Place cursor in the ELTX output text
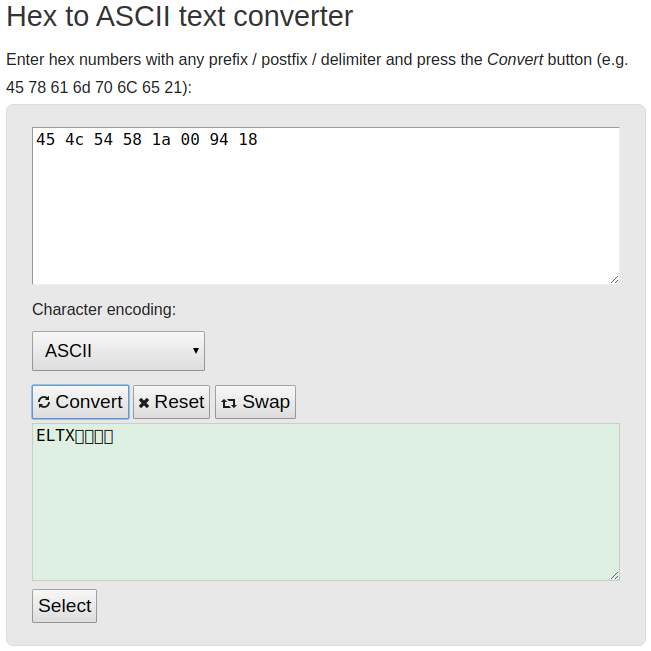 coord(55,436)
